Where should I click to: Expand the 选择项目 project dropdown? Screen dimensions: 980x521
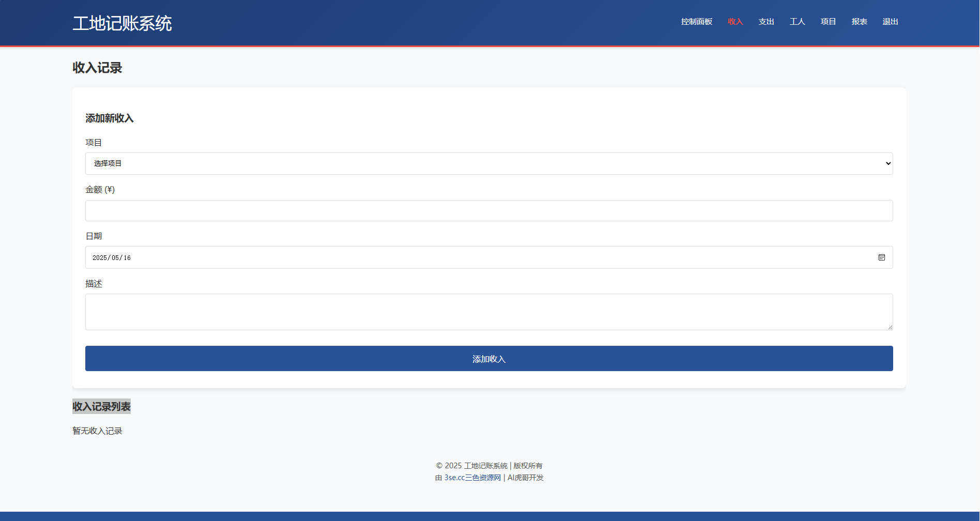(488, 163)
